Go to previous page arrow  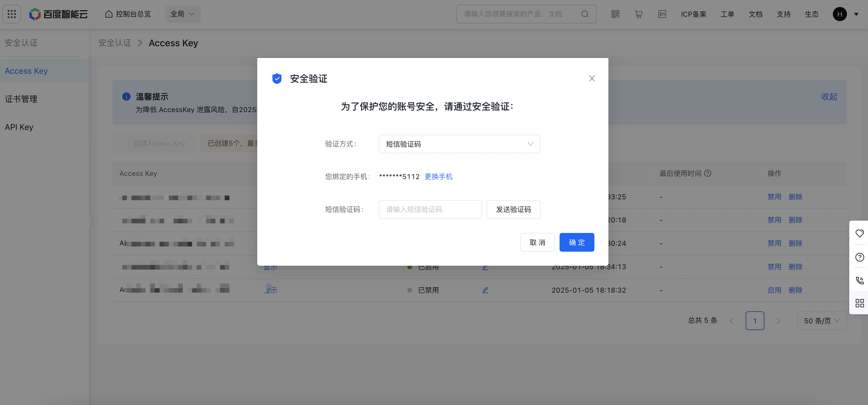click(732, 321)
